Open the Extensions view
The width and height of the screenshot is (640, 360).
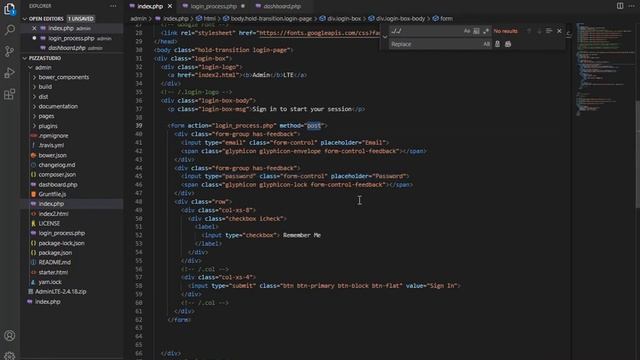click(9, 95)
